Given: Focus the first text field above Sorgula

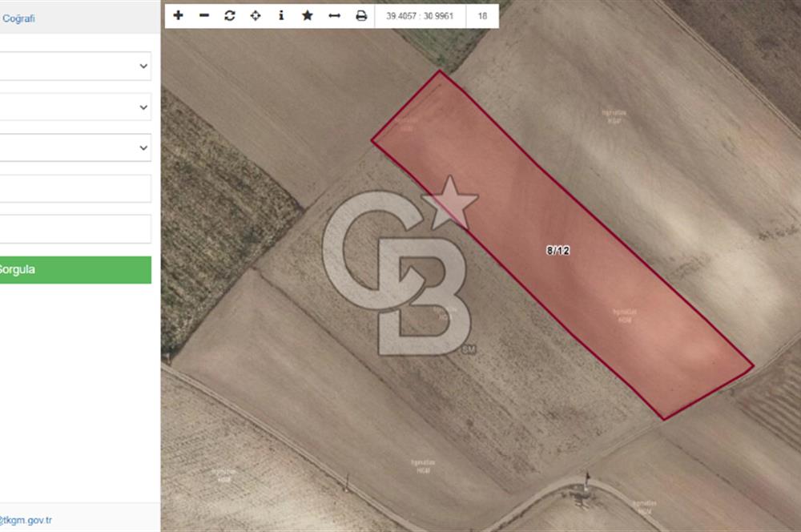Looking at the screenshot, I should click(x=75, y=188).
